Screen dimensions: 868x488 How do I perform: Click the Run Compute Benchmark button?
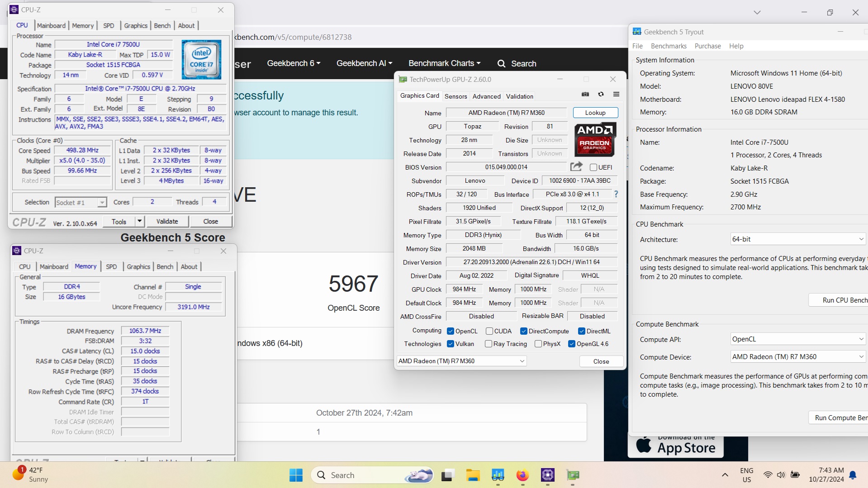coord(838,417)
